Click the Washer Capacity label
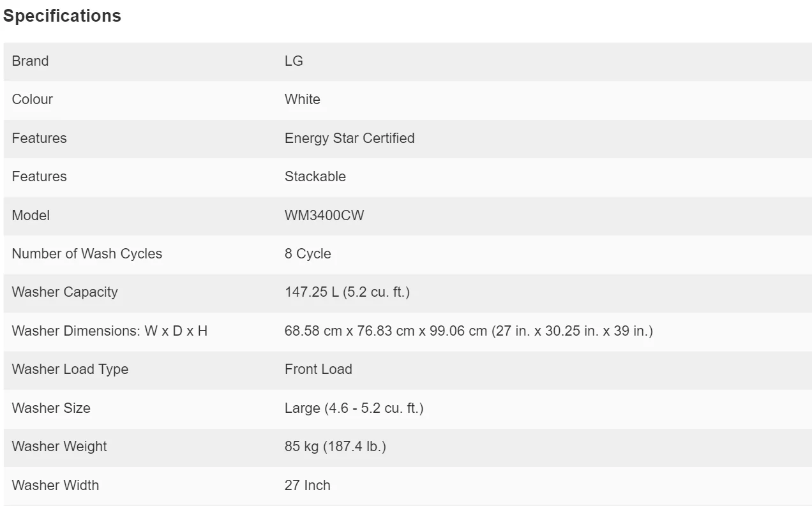812x506 pixels. [x=64, y=292]
